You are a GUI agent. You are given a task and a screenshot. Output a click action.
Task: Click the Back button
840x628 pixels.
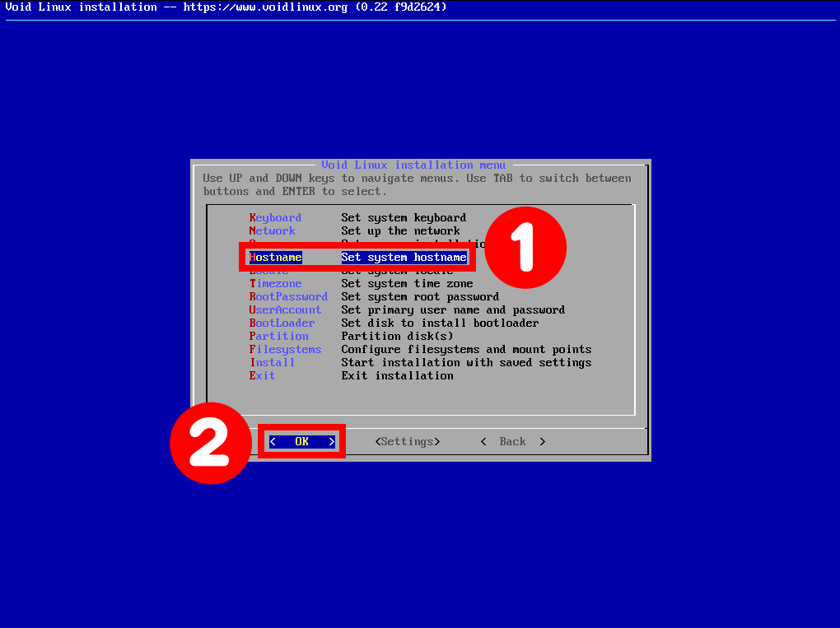pos(513,442)
